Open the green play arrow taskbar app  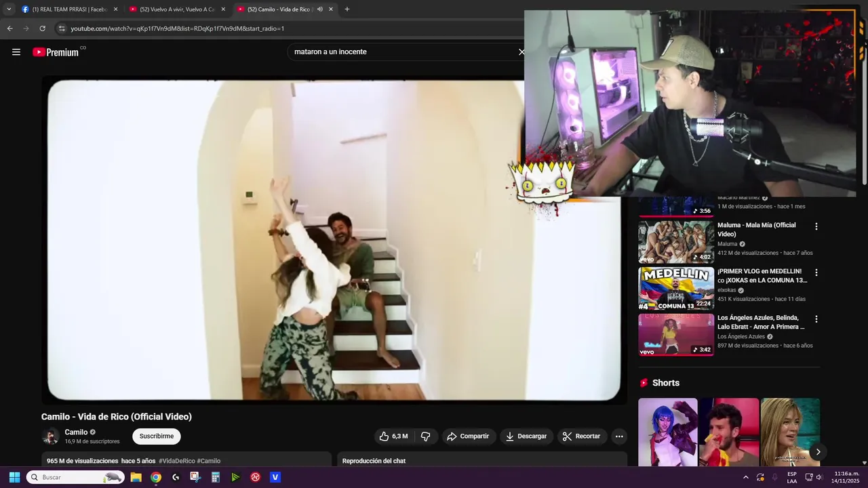pyautogui.click(x=235, y=477)
